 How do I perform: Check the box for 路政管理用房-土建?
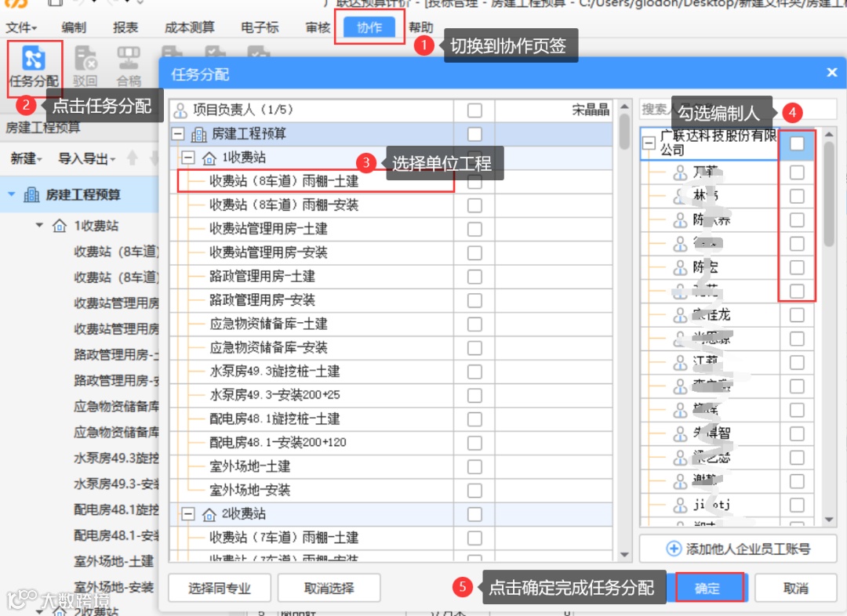[474, 277]
